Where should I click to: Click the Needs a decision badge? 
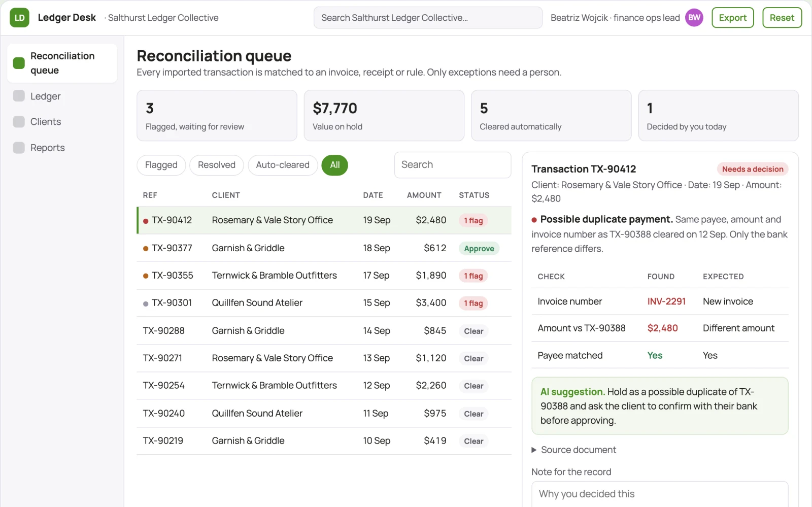coord(753,169)
